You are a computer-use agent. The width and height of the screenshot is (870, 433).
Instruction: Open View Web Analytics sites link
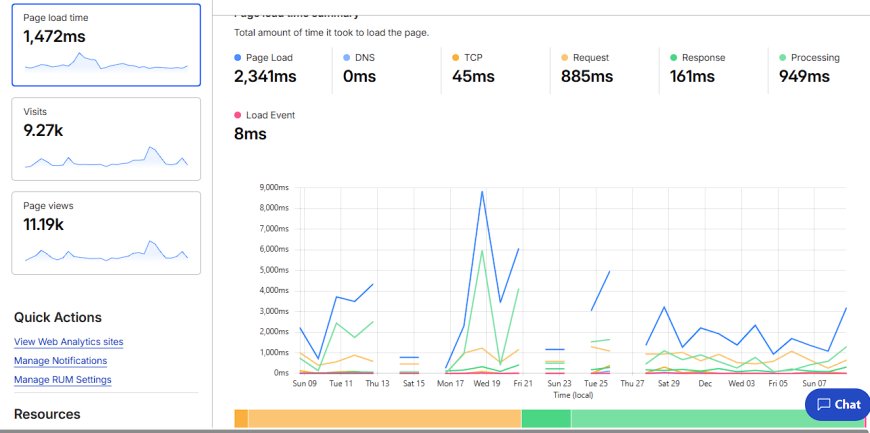click(69, 342)
